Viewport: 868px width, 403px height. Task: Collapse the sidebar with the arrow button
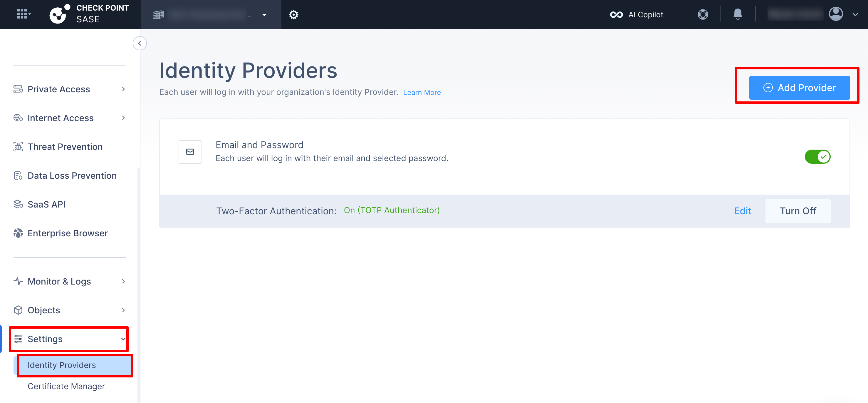140,43
